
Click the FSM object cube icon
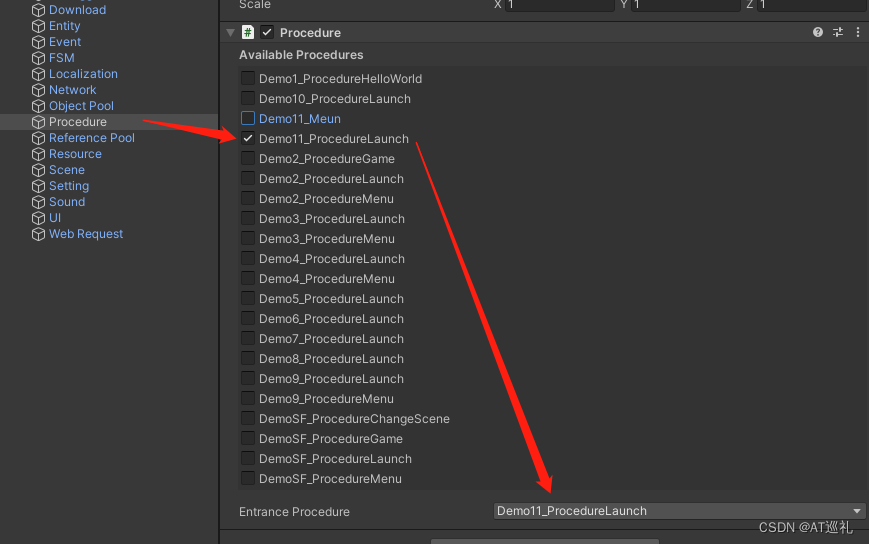[38, 58]
